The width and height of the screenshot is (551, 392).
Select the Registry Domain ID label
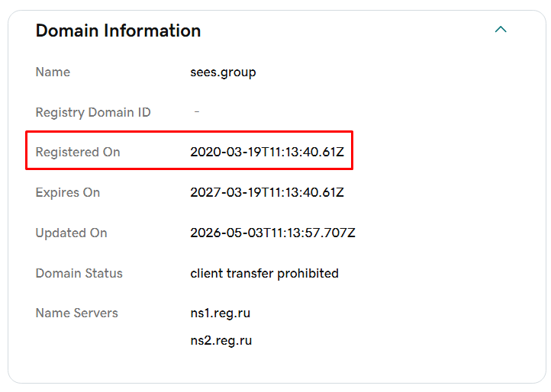pos(93,112)
